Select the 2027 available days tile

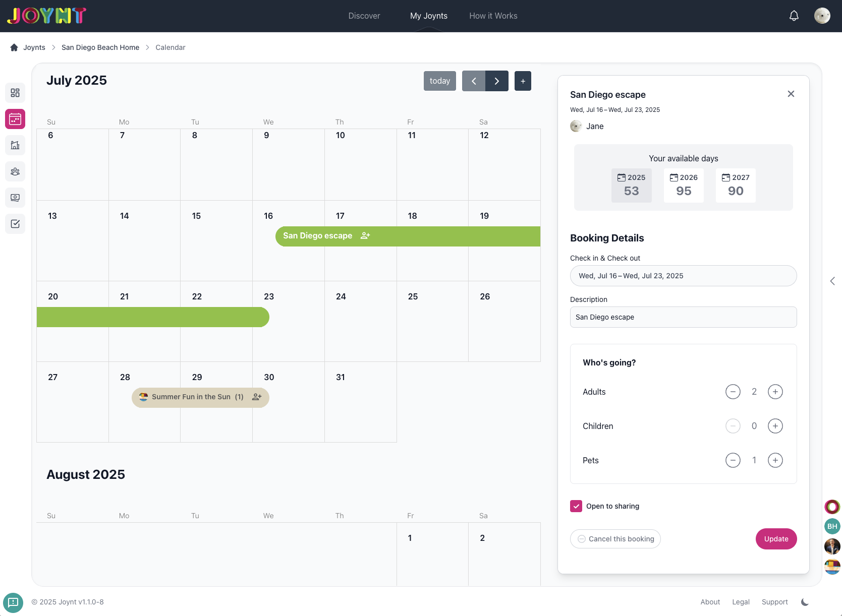point(736,186)
